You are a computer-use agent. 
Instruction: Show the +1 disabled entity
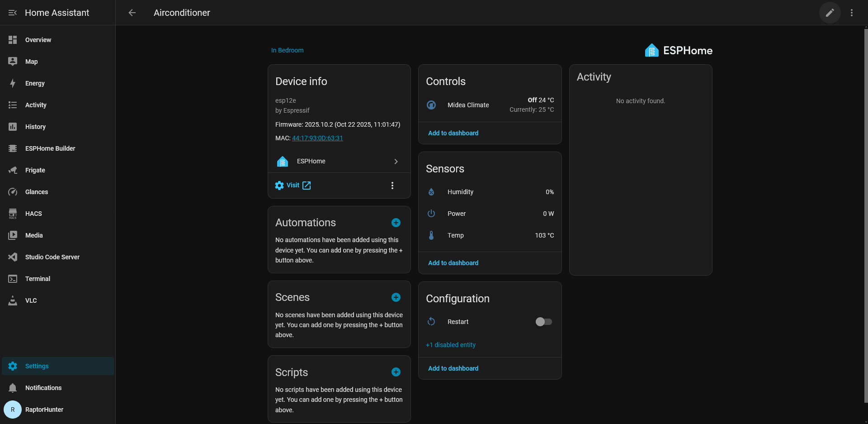(451, 345)
